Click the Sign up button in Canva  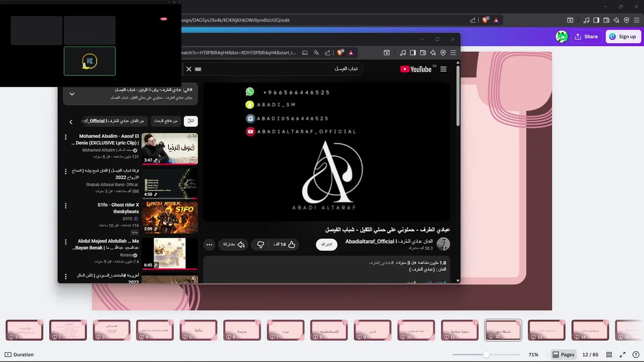click(623, 36)
